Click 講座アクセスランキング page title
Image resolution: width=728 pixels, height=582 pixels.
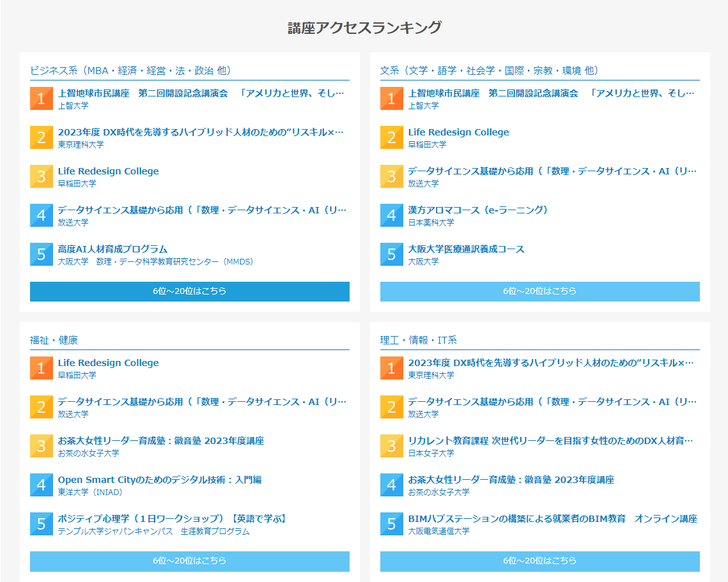[364, 27]
